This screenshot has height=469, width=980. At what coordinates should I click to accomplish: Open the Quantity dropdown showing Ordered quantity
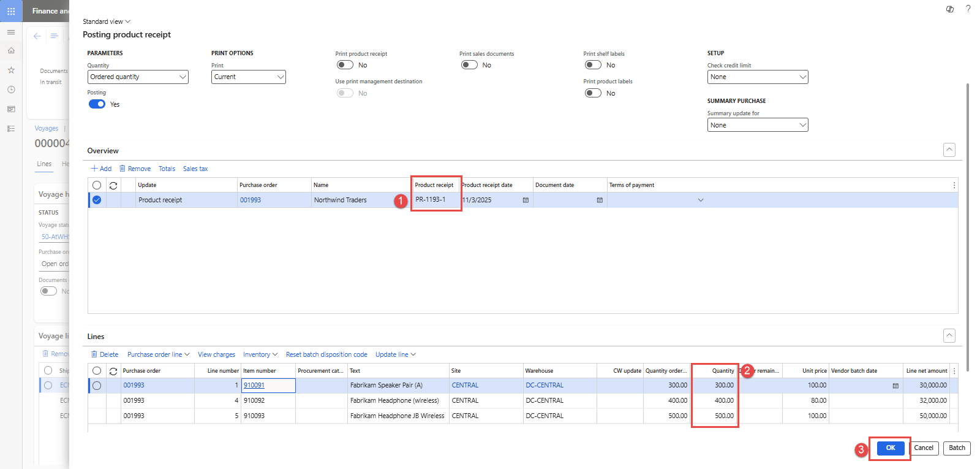(138, 77)
